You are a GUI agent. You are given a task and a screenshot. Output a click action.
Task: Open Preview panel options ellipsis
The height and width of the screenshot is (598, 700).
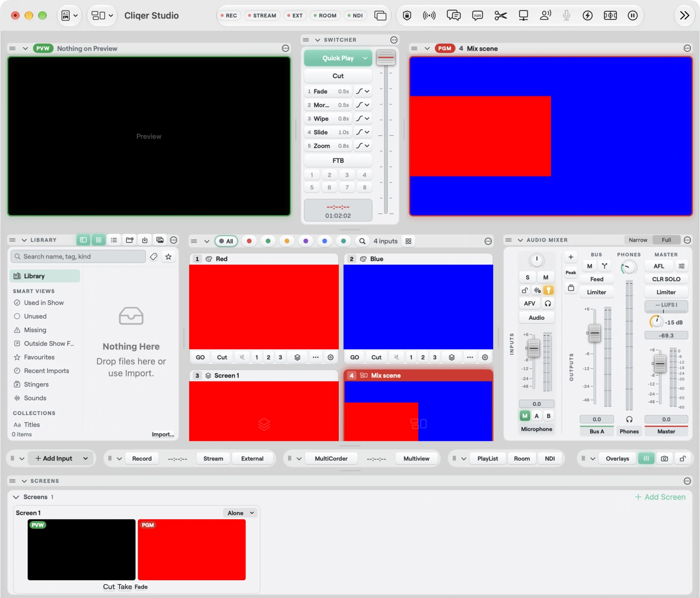tap(285, 49)
